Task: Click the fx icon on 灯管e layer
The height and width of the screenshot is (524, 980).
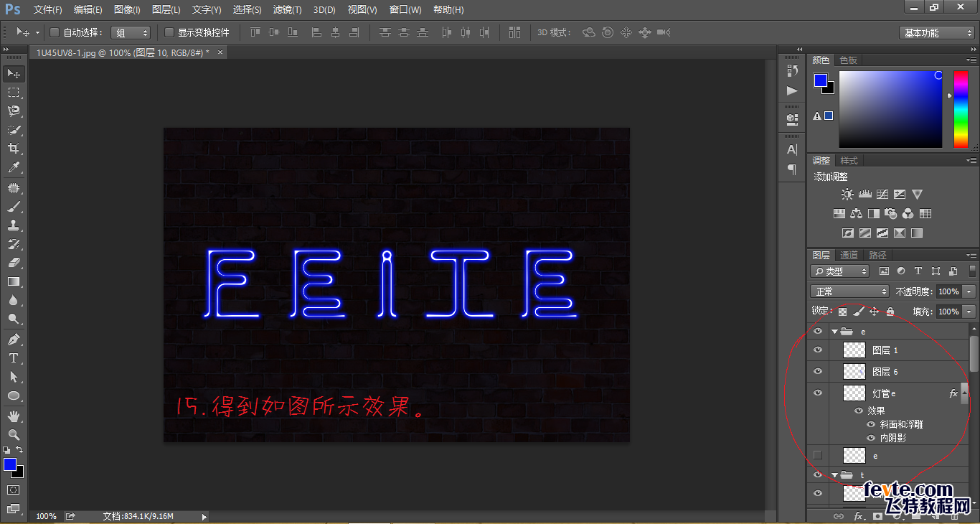Action: tap(952, 393)
